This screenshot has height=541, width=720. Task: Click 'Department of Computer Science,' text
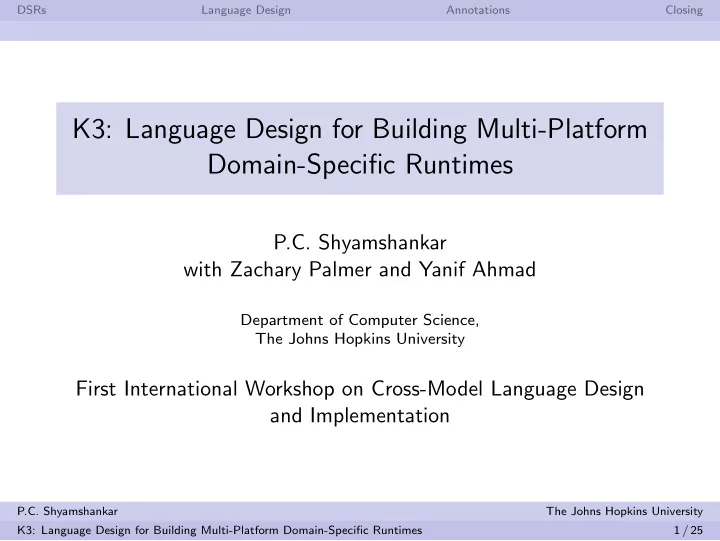(x=360, y=320)
